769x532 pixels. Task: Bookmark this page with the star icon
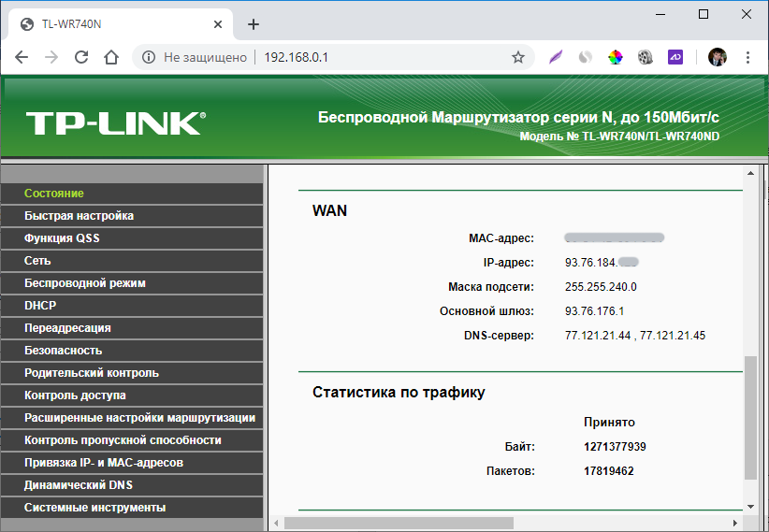click(x=517, y=57)
